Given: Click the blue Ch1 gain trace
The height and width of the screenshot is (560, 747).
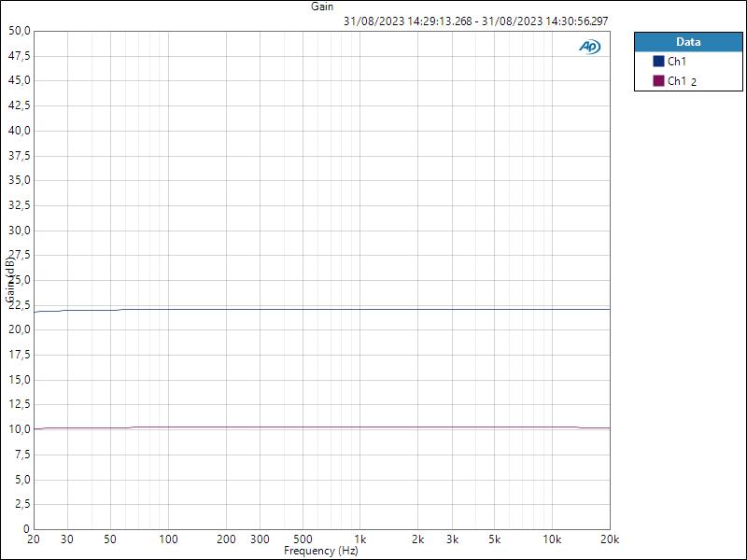Looking at the screenshot, I should pyautogui.click(x=322, y=310).
